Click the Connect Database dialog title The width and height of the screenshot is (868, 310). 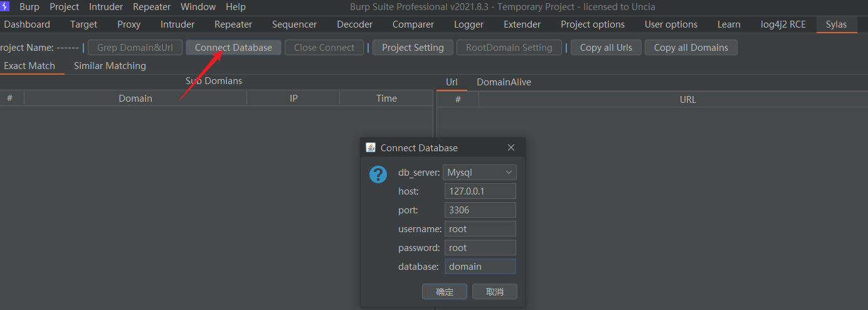(x=419, y=148)
